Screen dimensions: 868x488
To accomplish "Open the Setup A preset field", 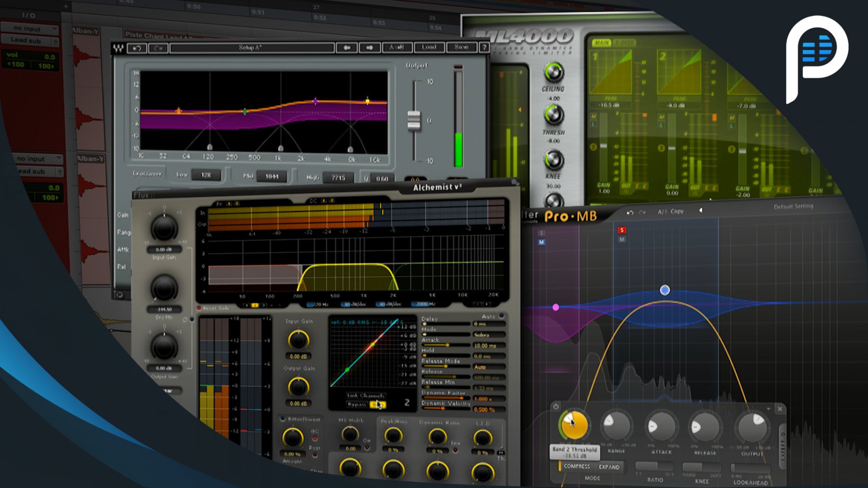I will 252,48.
